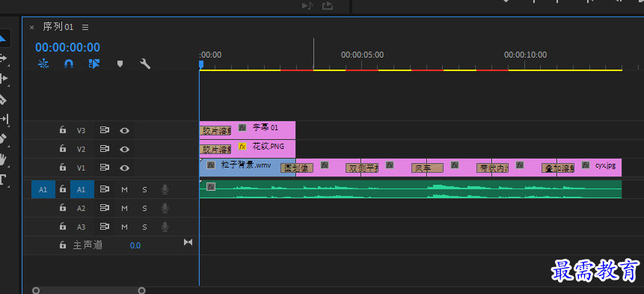This screenshot has width=644, height=294.
Task: Lock track V3 with padlock
Action: pyautogui.click(x=62, y=130)
